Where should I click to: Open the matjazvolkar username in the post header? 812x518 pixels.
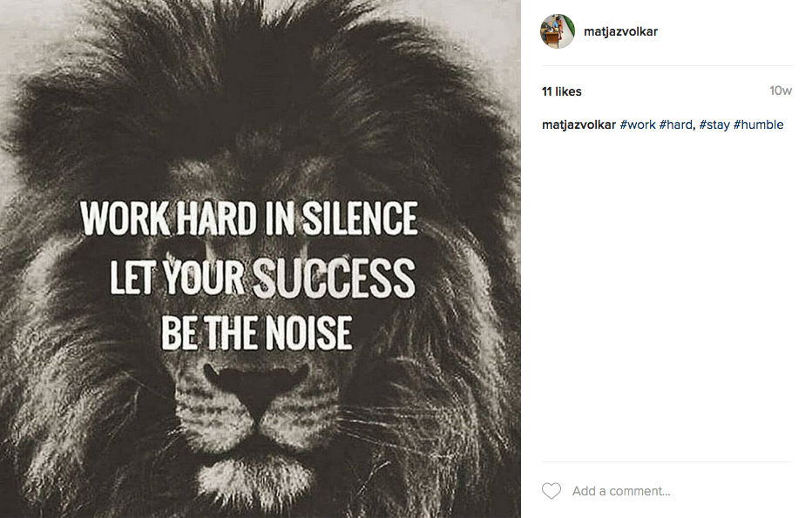(x=620, y=31)
